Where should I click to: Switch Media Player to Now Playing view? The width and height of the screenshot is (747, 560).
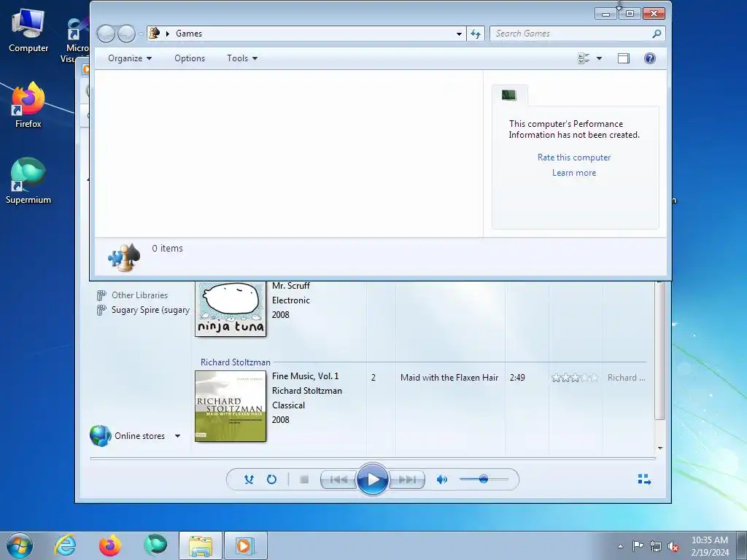tap(644, 480)
